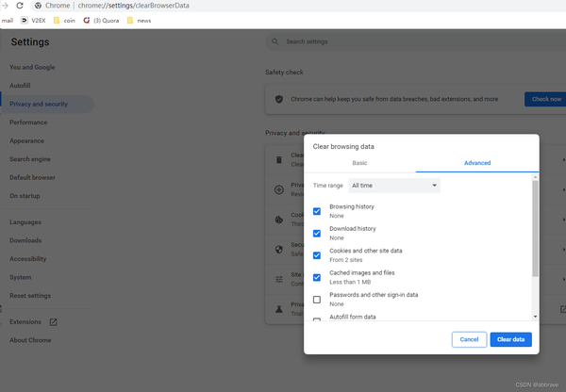566x392 pixels.
Task: Uncheck Cookies and other site data
Action: (317, 255)
